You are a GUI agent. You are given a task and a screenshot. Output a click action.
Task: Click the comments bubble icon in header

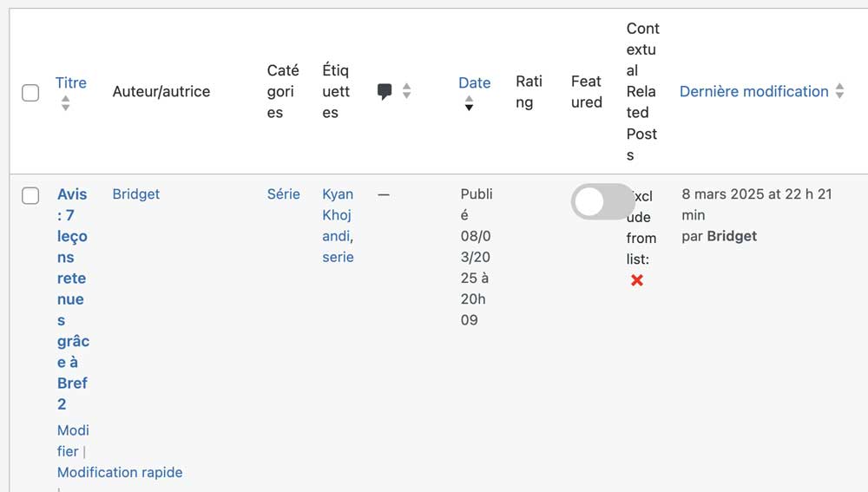point(385,91)
